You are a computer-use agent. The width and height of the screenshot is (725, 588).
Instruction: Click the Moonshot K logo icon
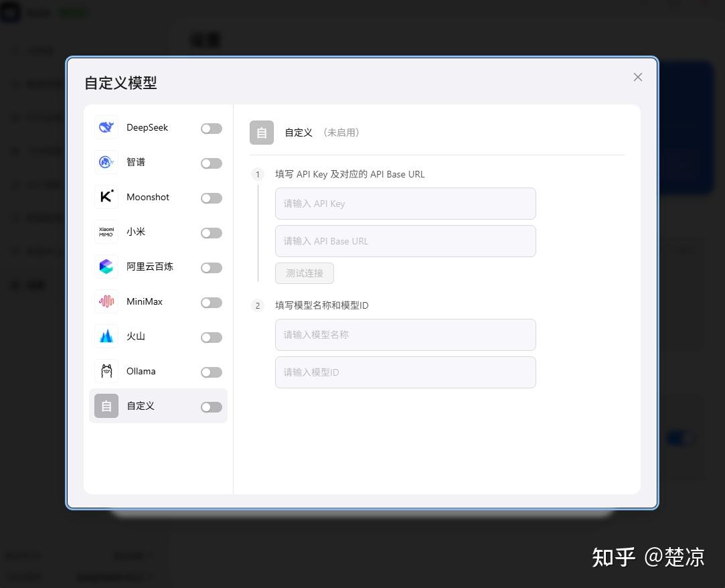106,197
